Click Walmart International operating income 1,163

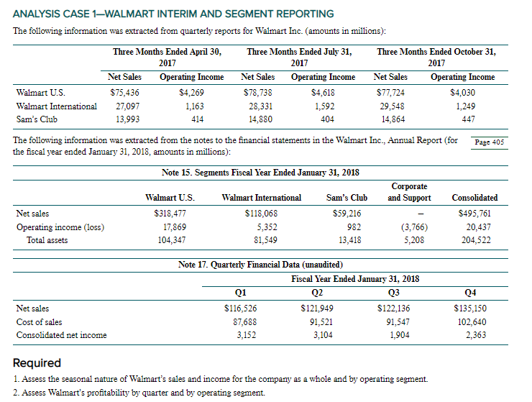tap(195, 106)
